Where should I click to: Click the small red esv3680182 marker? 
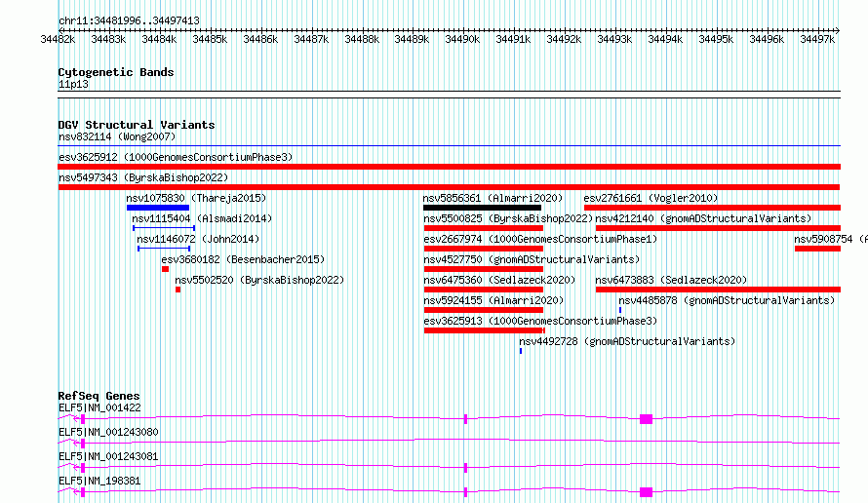point(165,269)
